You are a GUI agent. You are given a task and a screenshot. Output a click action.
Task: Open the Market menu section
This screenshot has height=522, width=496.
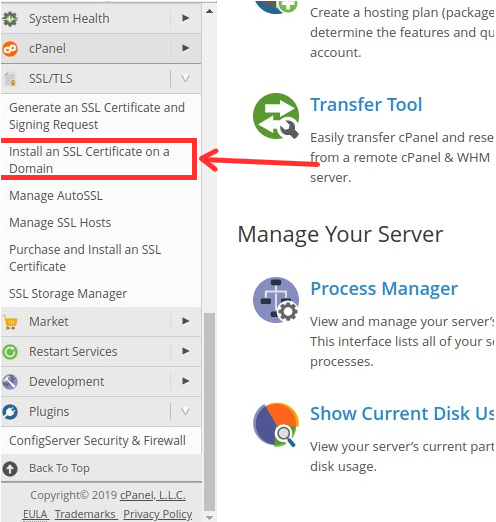(x=101, y=322)
